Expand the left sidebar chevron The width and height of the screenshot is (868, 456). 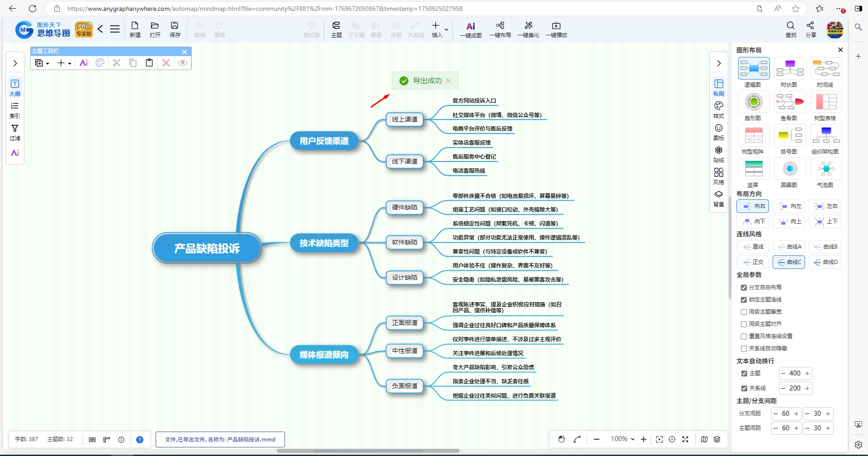click(15, 63)
